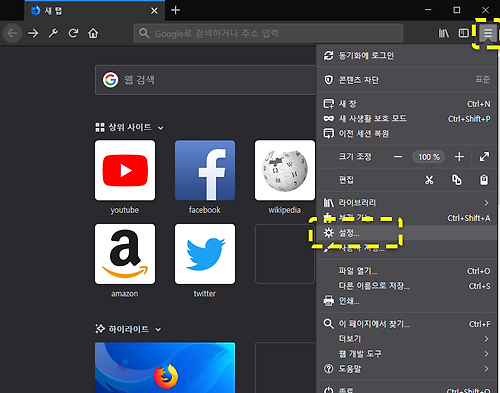This screenshot has width=500, height=393.
Task: Expand the 더보기 submenu
Action: click(x=406, y=339)
